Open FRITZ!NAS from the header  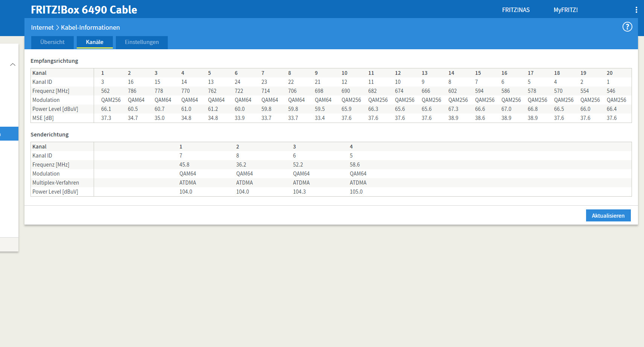click(516, 10)
